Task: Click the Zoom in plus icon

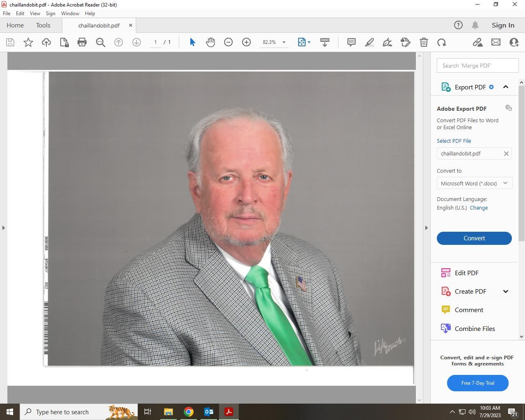Action: pos(247,42)
